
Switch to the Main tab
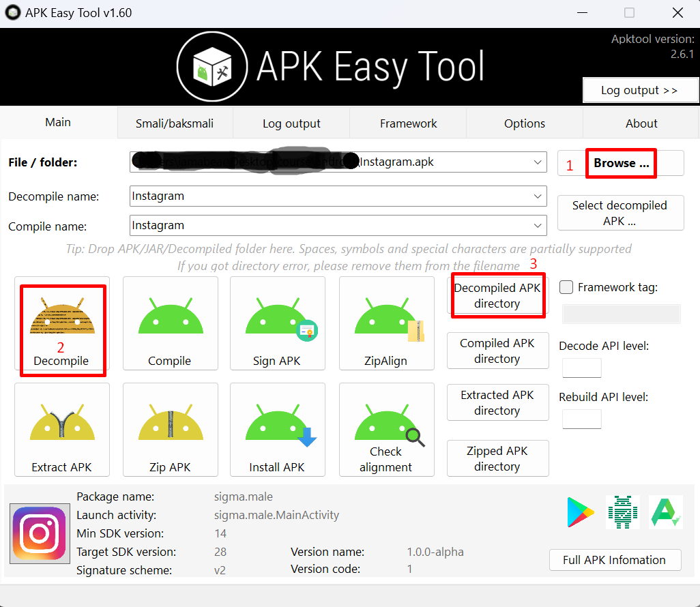(x=58, y=122)
